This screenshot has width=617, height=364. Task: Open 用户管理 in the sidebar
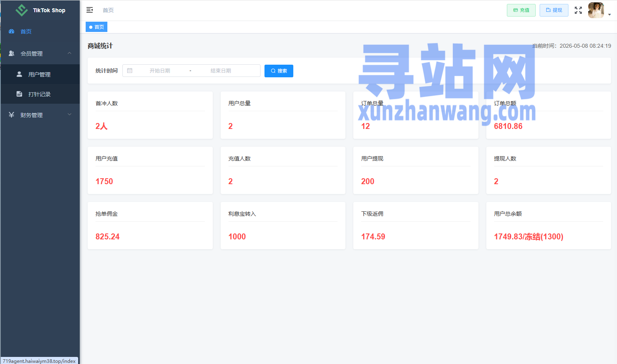point(40,74)
